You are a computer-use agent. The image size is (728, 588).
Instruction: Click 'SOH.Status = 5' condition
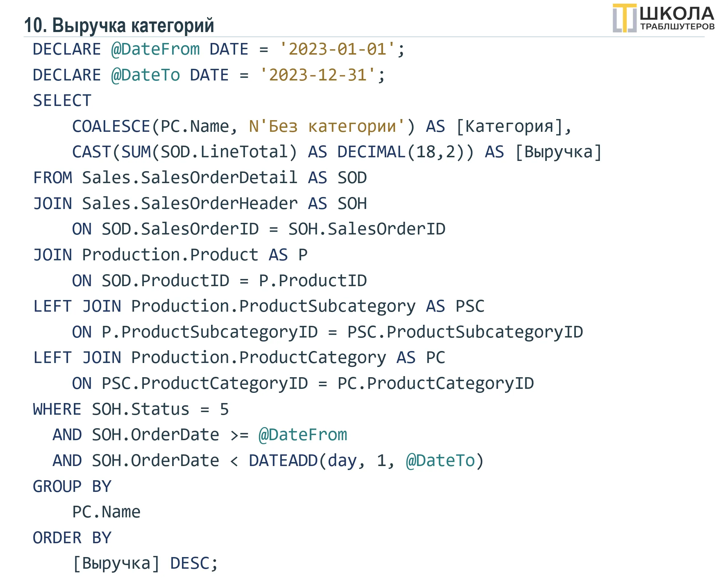tap(160, 409)
